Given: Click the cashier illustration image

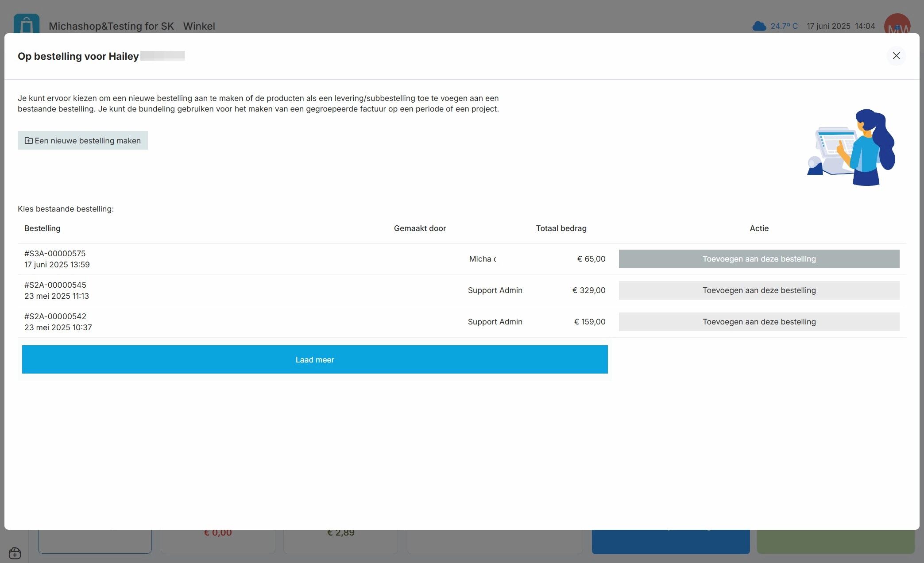Looking at the screenshot, I should point(851,147).
